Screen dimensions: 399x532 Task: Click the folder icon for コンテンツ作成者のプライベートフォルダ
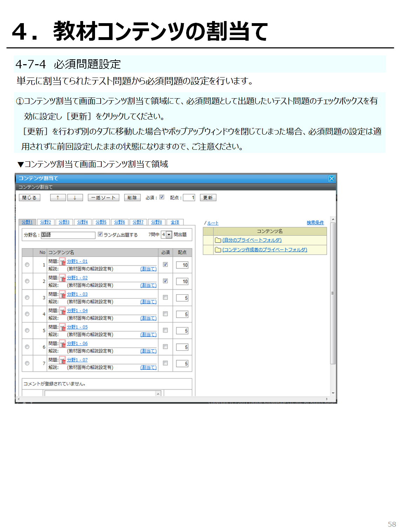click(218, 250)
